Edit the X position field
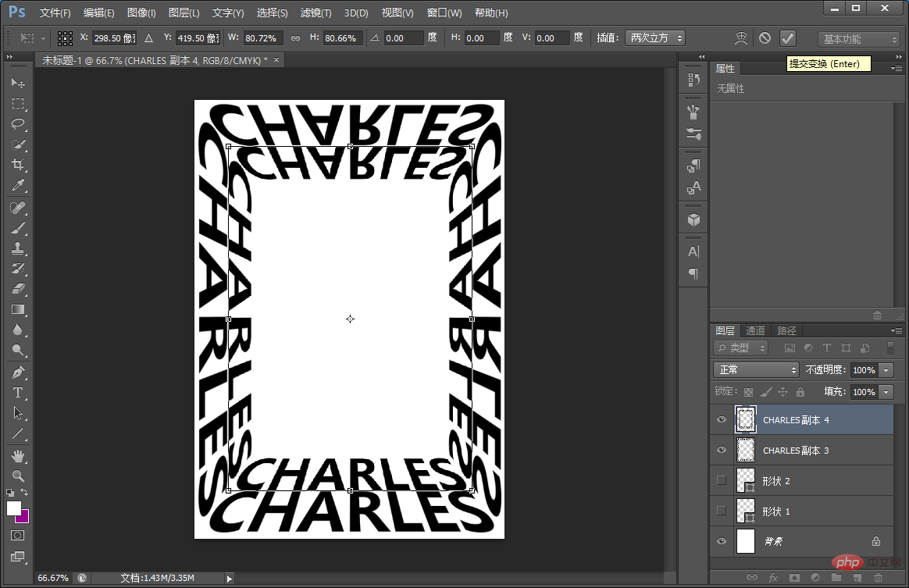Image resolution: width=909 pixels, height=588 pixels. point(114,38)
